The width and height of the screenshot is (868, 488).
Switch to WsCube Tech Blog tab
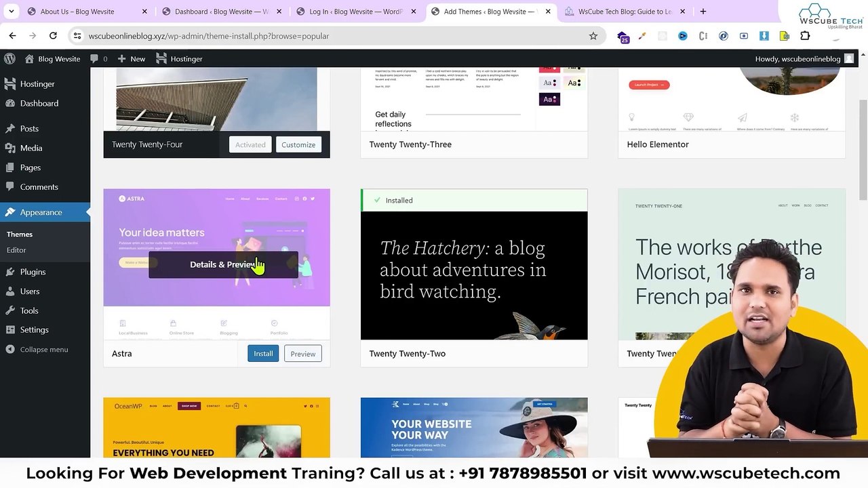[x=625, y=12]
